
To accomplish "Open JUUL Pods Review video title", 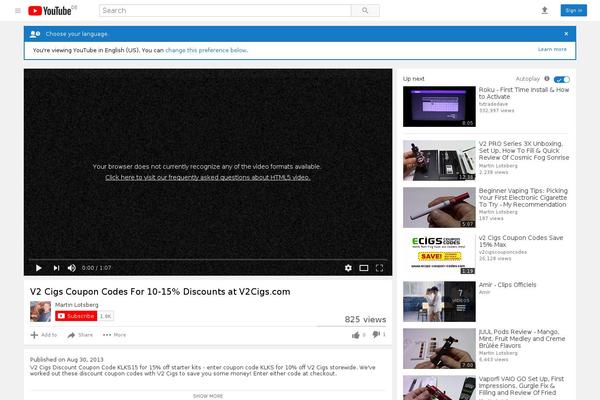I will 522,338.
